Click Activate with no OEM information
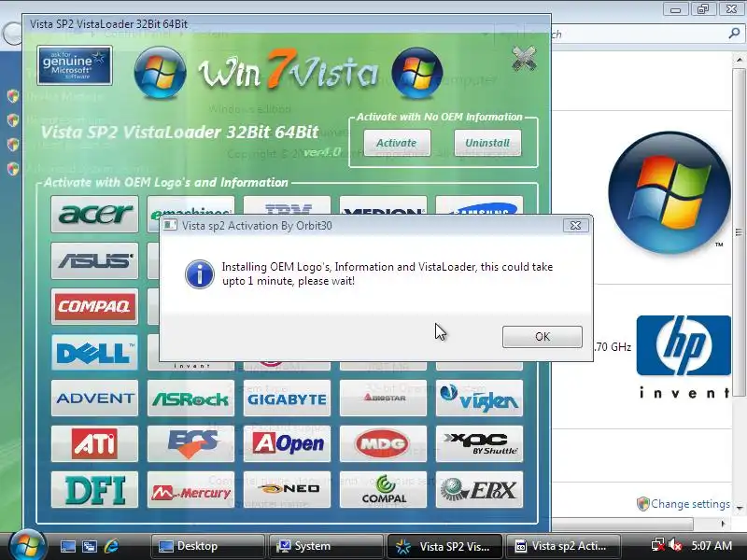Image resolution: width=747 pixels, height=560 pixels. 397,143
